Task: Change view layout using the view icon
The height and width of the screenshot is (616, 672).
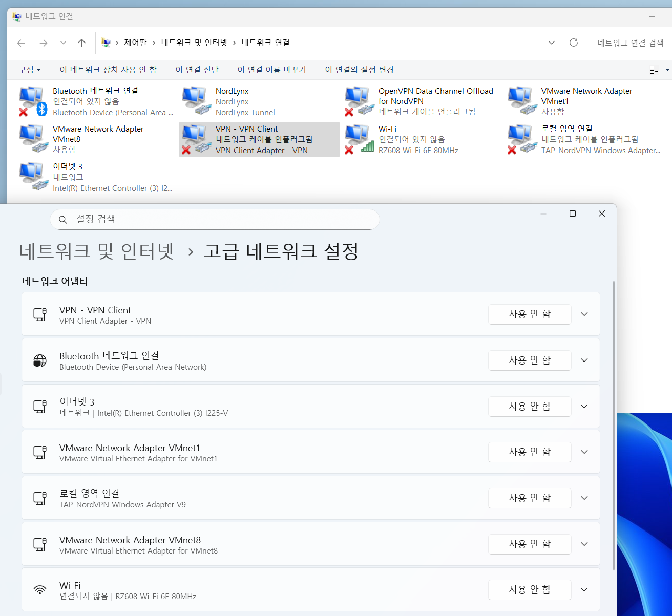Action: (x=654, y=70)
